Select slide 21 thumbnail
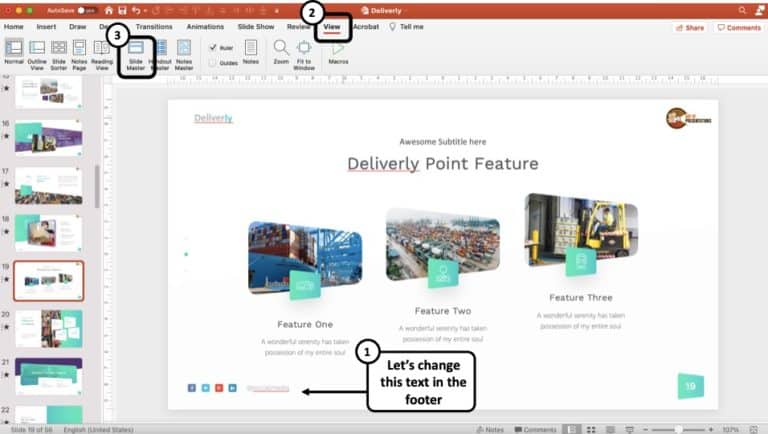 [x=48, y=376]
